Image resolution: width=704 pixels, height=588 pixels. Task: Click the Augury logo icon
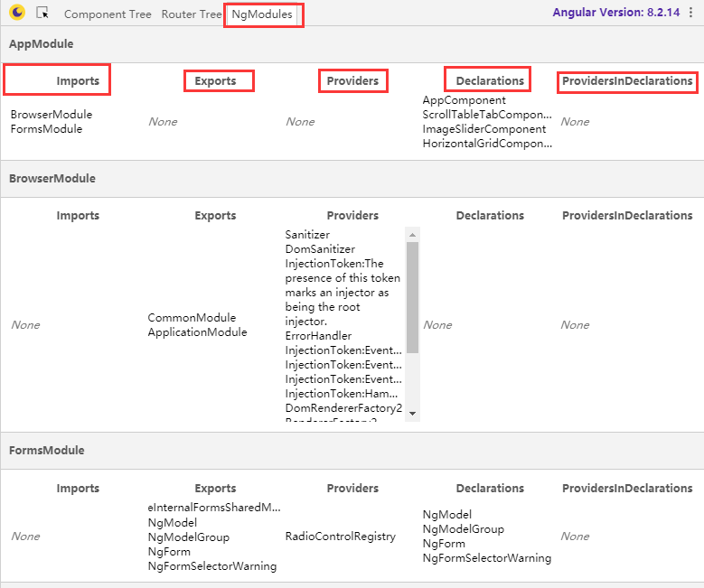click(17, 14)
